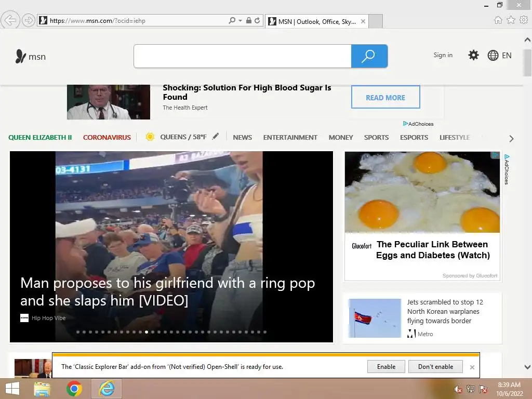Open the ring pop proposal video headline
This screenshot has width=532, height=399.
pyautogui.click(x=168, y=291)
